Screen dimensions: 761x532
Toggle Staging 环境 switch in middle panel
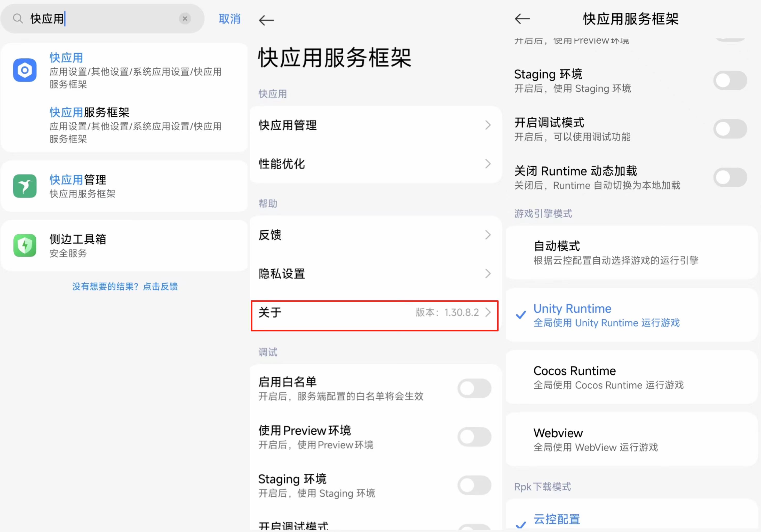pyautogui.click(x=474, y=485)
